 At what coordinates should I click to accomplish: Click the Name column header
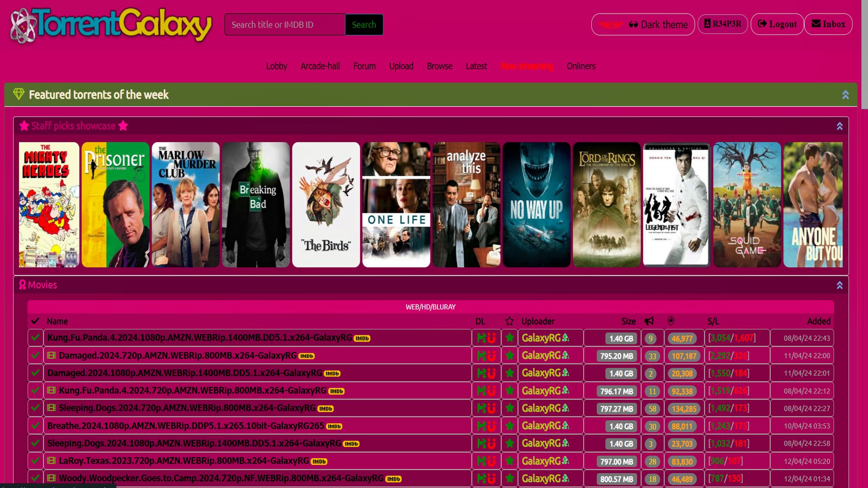point(57,321)
